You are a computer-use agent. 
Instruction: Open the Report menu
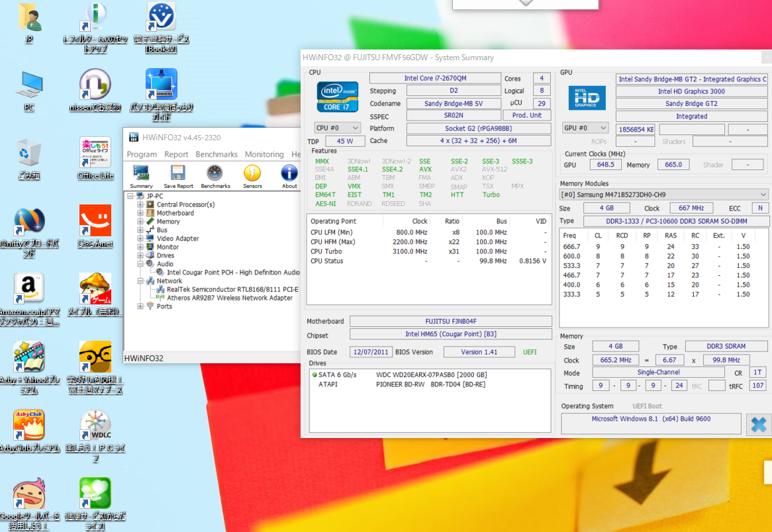[176, 154]
